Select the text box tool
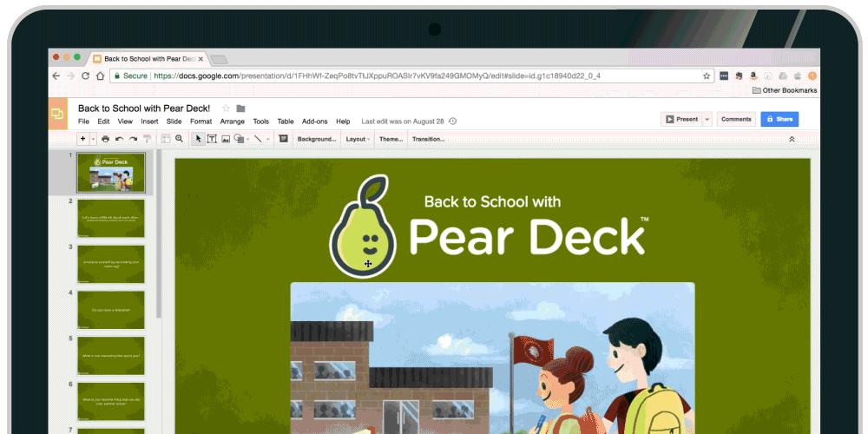 click(212, 139)
